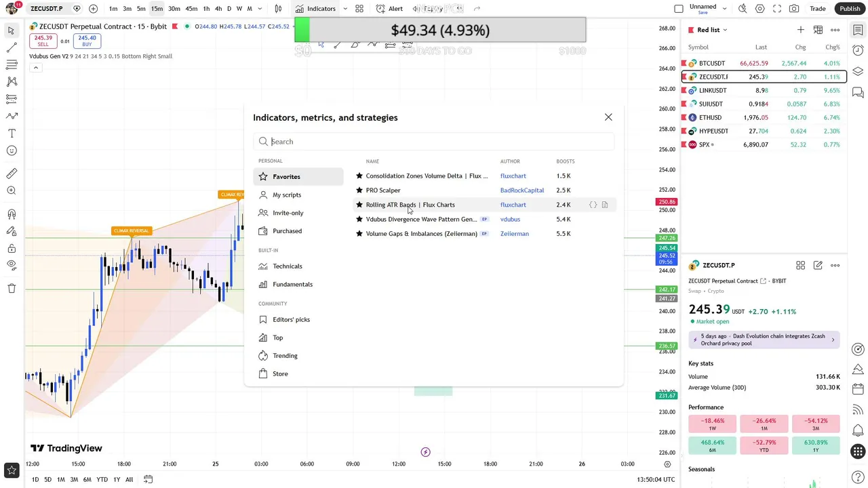The height and width of the screenshot is (488, 868).
Task: Open Indicators button in top toolbar
Action: point(315,9)
